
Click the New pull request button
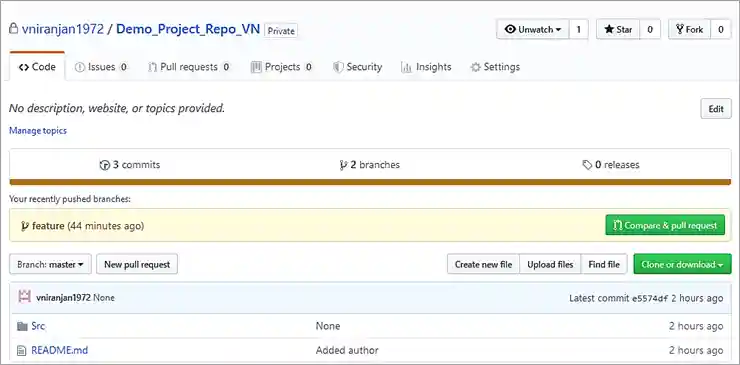click(137, 264)
